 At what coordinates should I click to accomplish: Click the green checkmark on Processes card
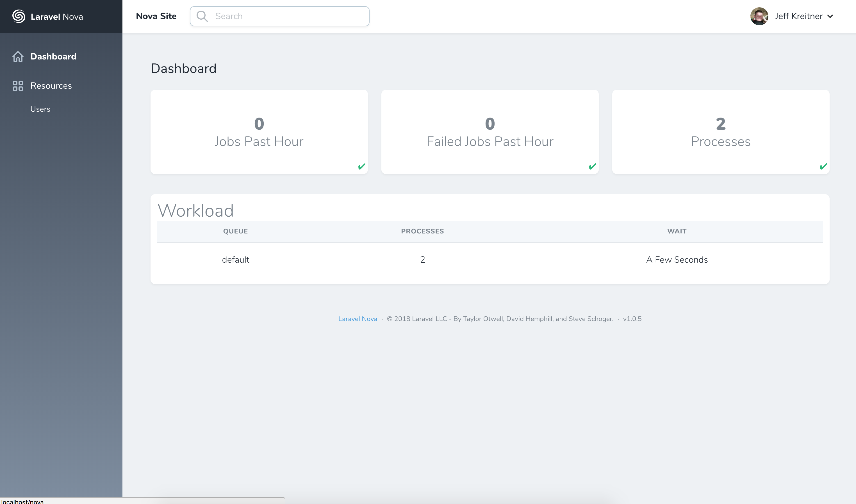tap(823, 166)
